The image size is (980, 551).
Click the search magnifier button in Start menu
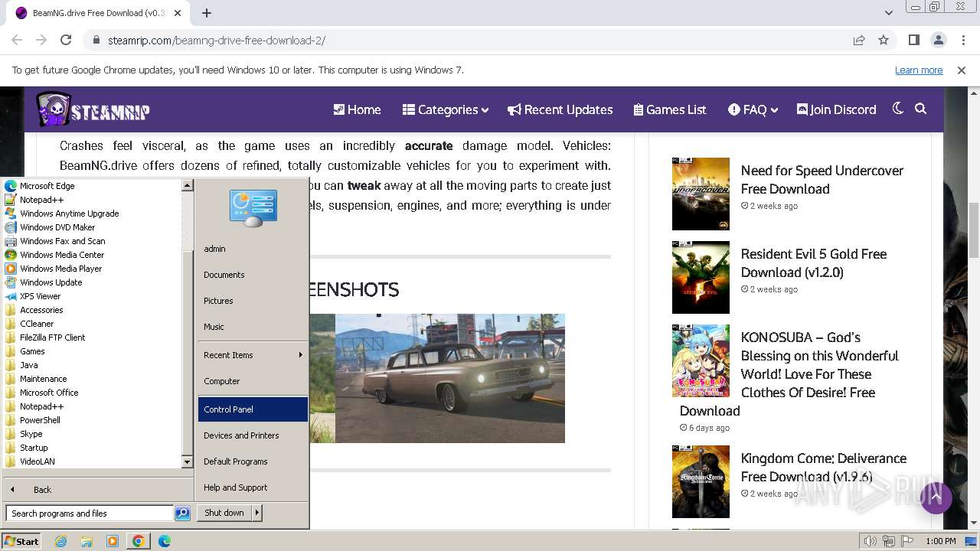click(182, 514)
